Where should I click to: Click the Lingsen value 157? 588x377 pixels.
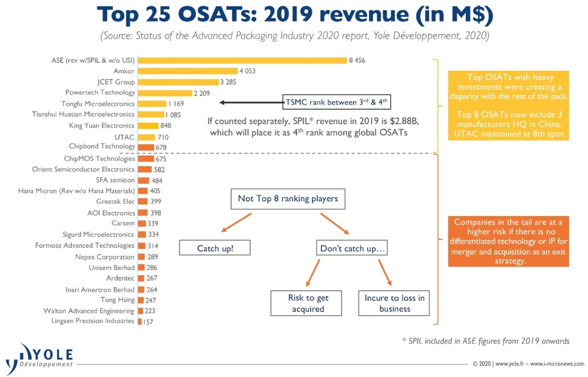click(148, 322)
